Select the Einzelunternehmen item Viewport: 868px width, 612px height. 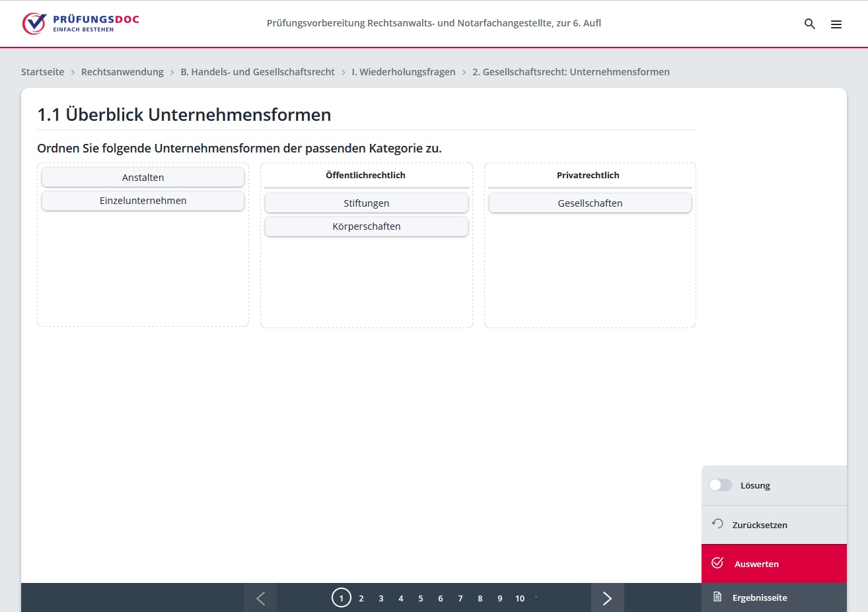click(143, 201)
